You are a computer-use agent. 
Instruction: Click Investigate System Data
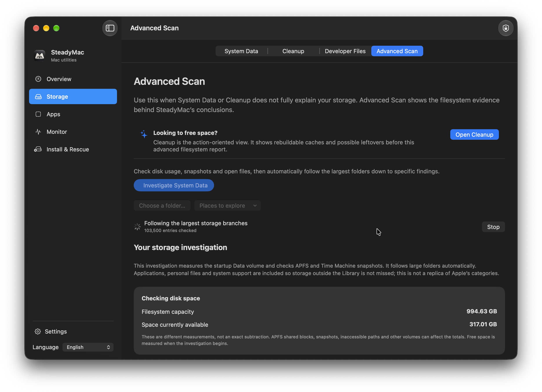click(174, 185)
